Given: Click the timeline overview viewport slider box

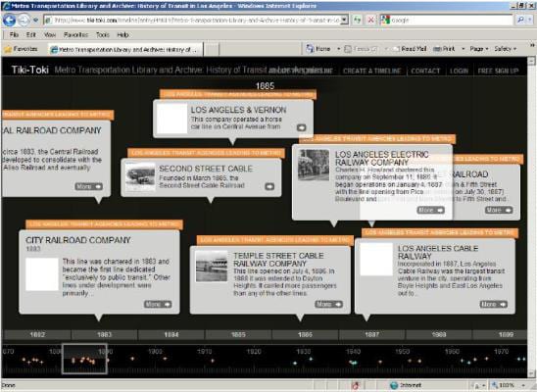Looking at the screenshot, I should [x=84, y=359].
